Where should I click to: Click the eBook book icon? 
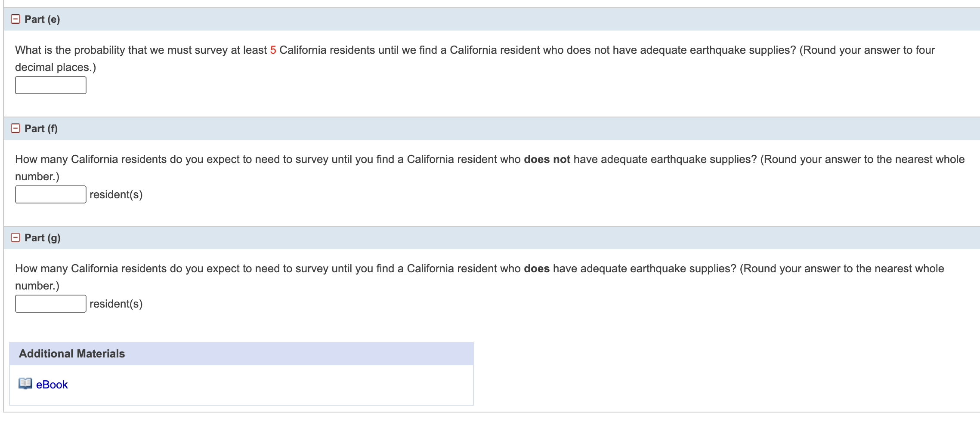click(x=25, y=384)
